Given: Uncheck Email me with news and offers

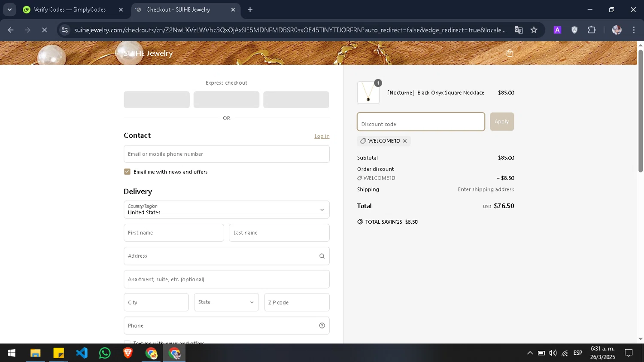Looking at the screenshot, I should [x=127, y=172].
